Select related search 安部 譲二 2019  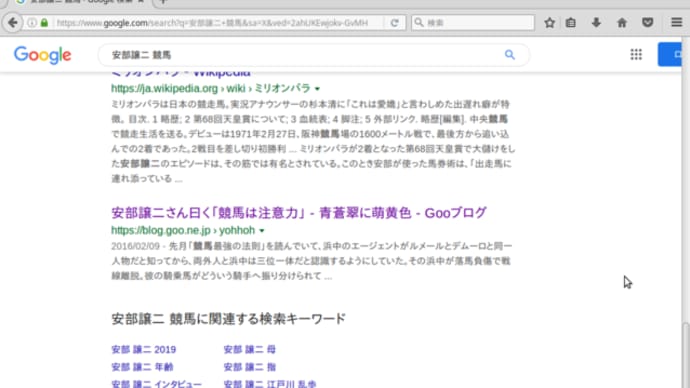(x=143, y=350)
